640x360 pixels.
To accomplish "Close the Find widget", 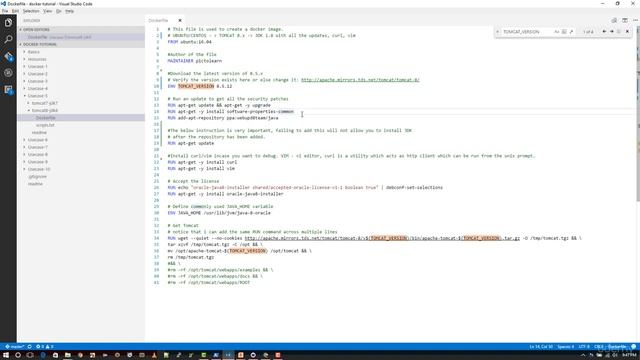I will [627, 31].
